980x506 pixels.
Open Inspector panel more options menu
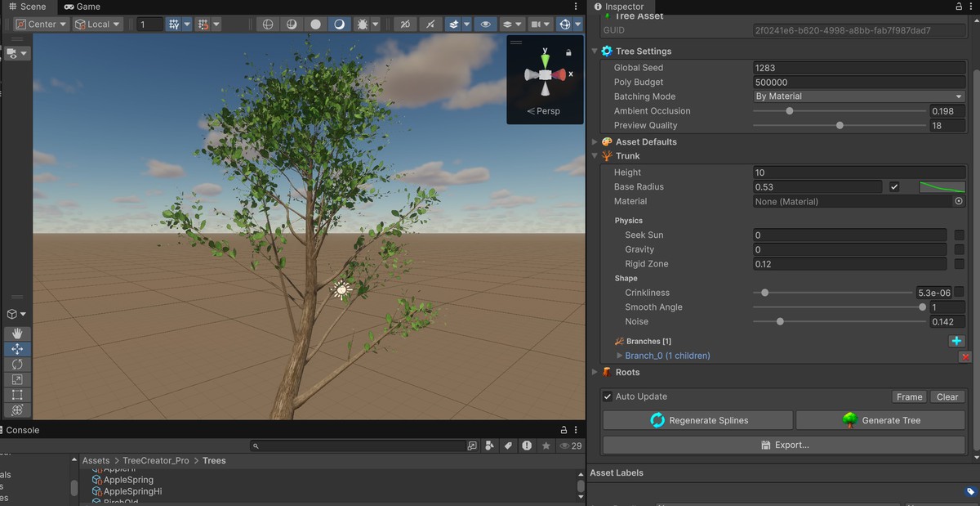[x=971, y=7]
